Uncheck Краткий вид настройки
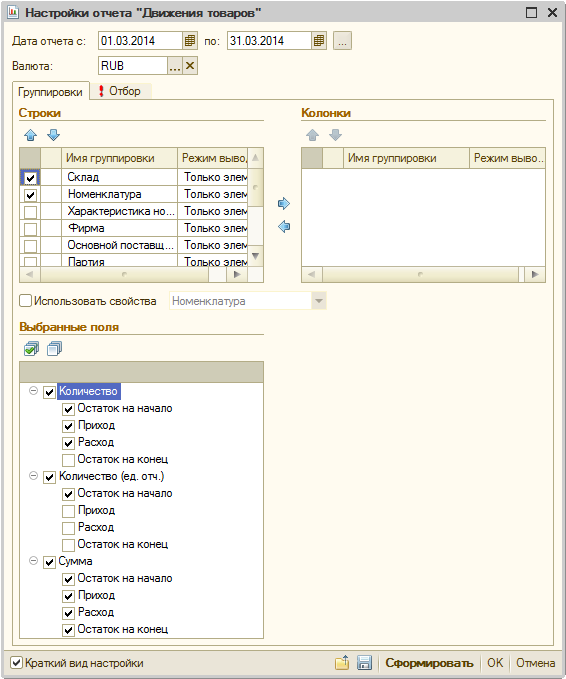 click(16, 663)
